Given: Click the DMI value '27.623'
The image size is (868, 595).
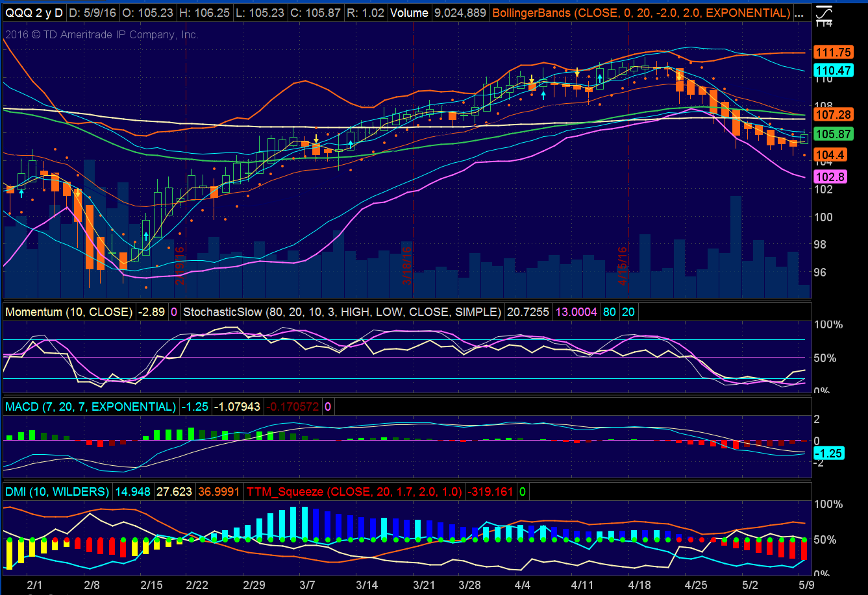Looking at the screenshot, I should 175,492.
